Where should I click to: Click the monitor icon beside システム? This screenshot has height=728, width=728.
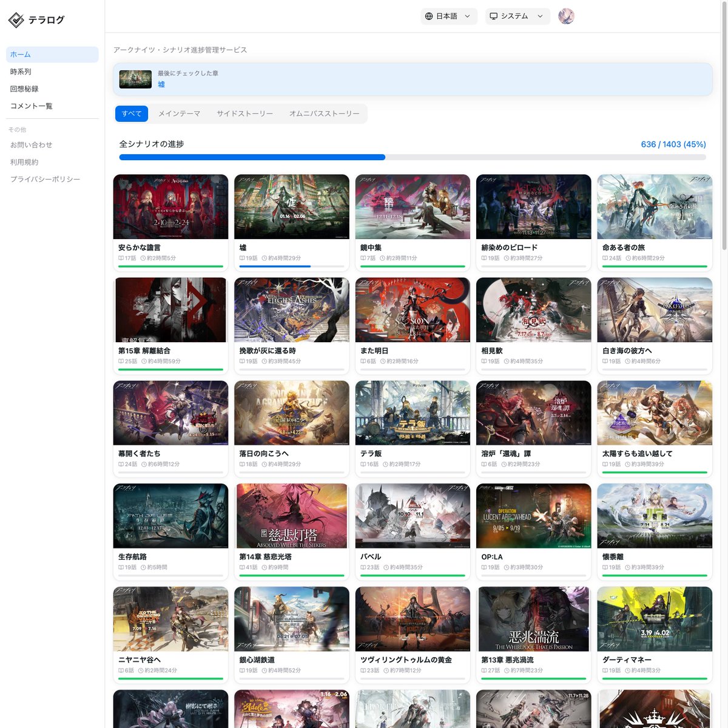494,16
